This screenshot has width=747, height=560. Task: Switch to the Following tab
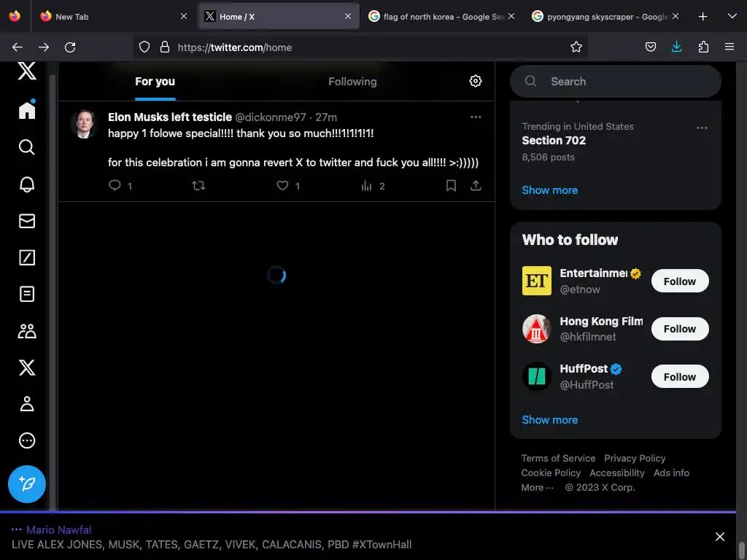pyautogui.click(x=352, y=82)
